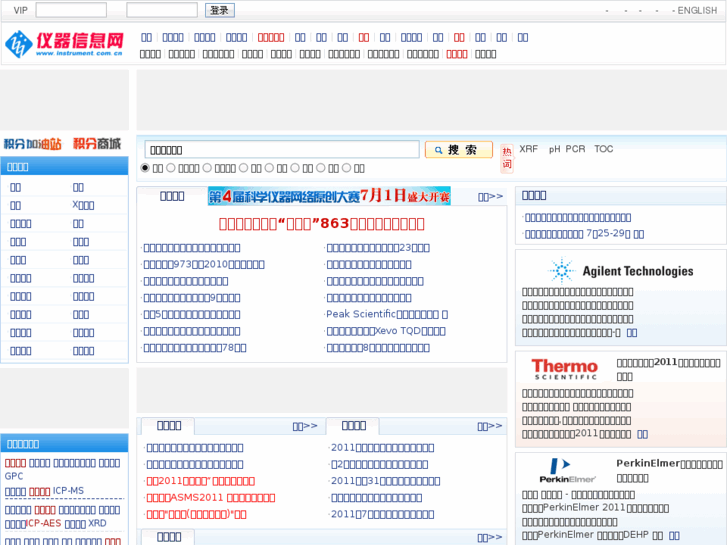Screen dimensions: 727x545
Task: Open the Agilent Technologies logo
Action: (x=620, y=270)
